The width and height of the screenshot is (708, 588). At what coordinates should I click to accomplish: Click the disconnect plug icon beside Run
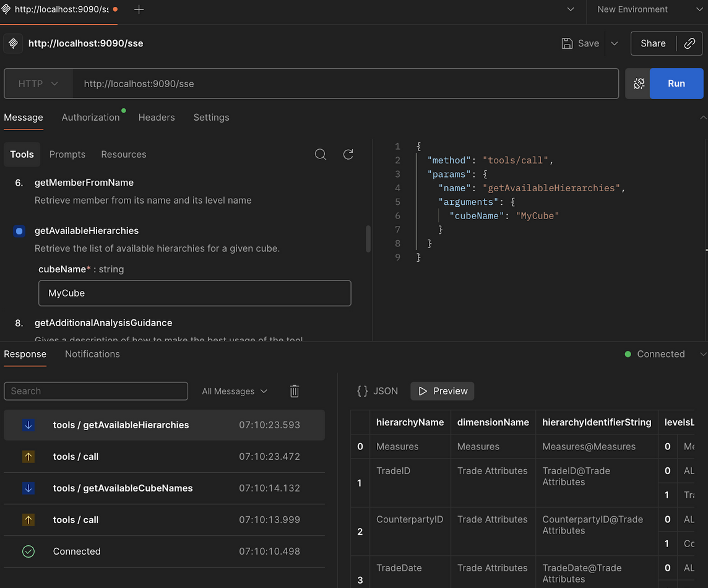coord(638,84)
